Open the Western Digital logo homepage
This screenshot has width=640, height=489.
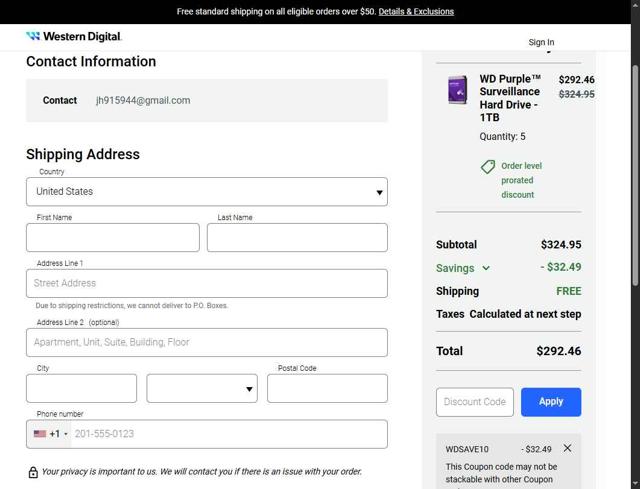(x=74, y=36)
